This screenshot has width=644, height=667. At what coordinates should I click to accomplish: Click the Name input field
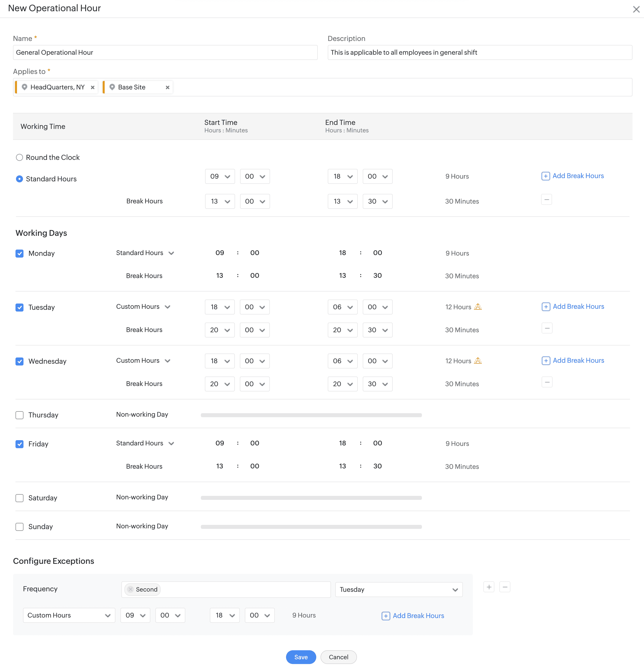pos(165,52)
